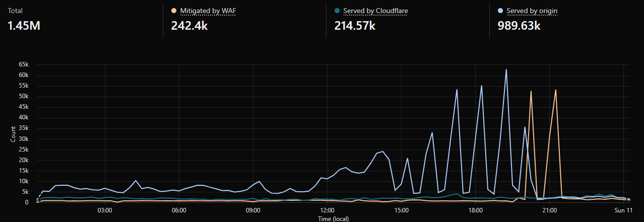The height and width of the screenshot is (222, 644).
Task: Select the 1.45M total value
Action: pos(24,26)
